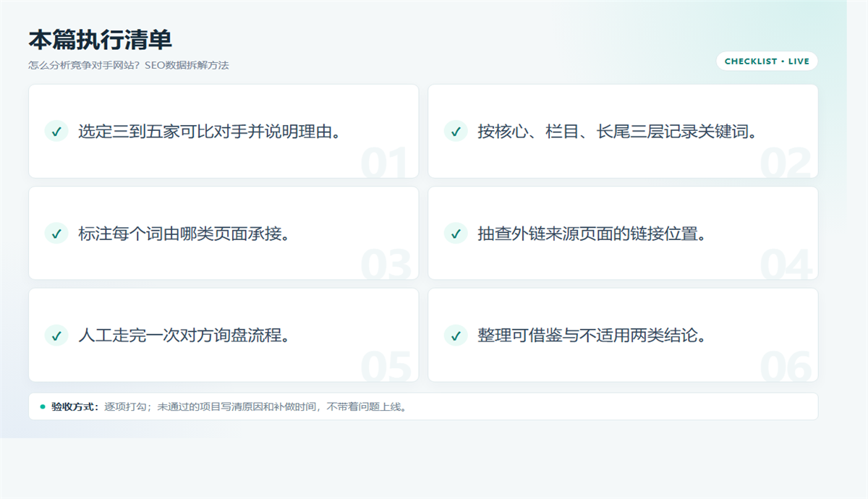Click checkmark icon beside 标注每个词由哪类页面承接

click(x=56, y=233)
